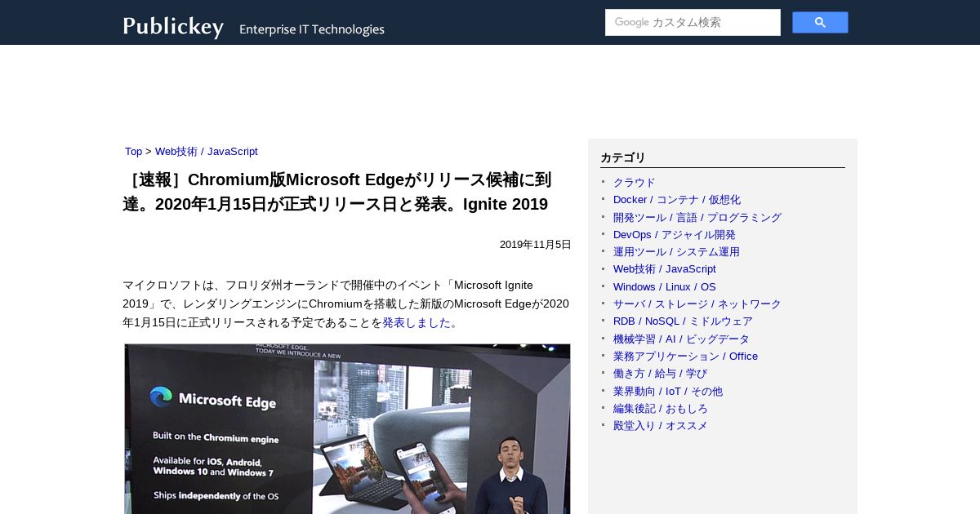This screenshot has height=514, width=980.
Task: Click the article headline about Chromium版 Edge
Action: click(337, 192)
